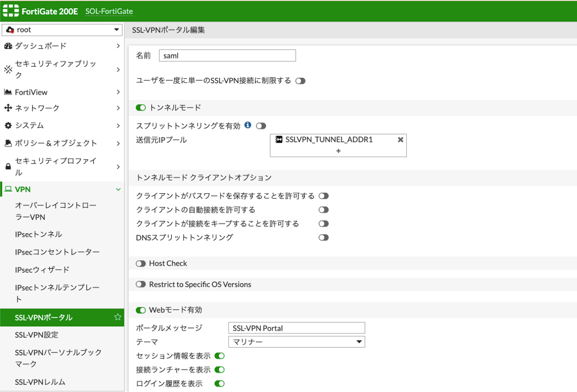This screenshot has width=577, height=392.
Task: Open ダッシュボード menu
Action: (62, 46)
